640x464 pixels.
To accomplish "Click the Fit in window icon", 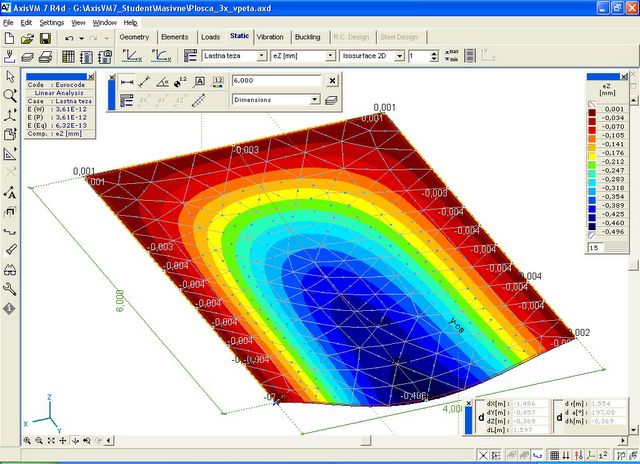I will tap(51, 441).
